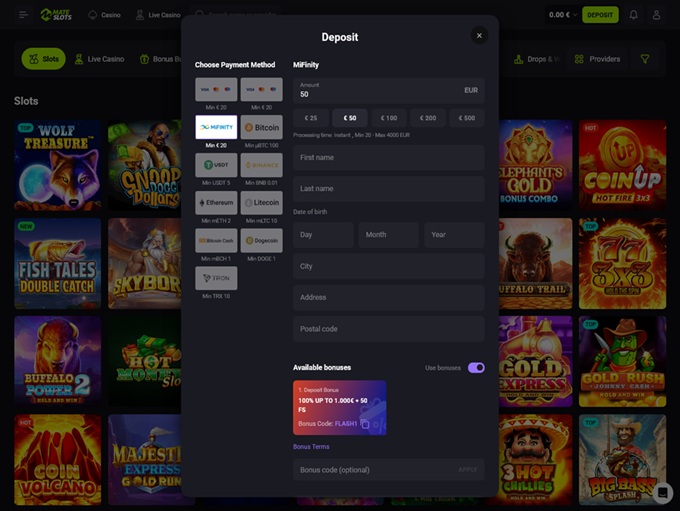Expand the Month dropdown

pos(388,235)
